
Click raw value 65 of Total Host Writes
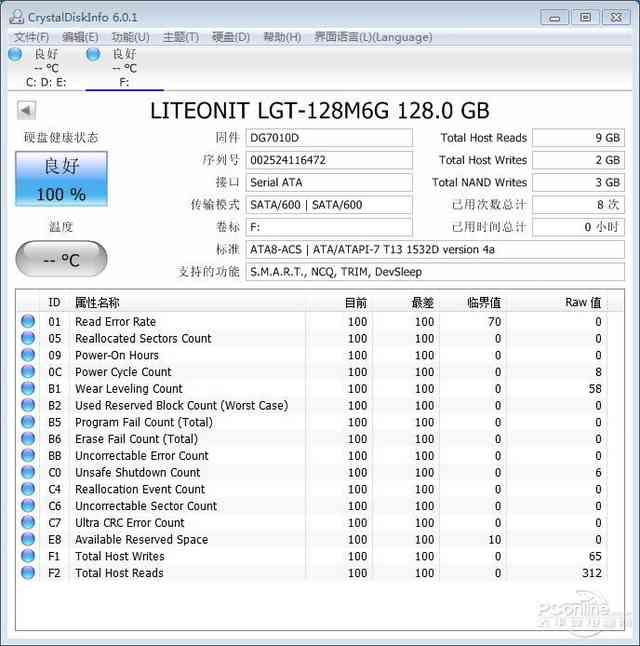(595, 556)
